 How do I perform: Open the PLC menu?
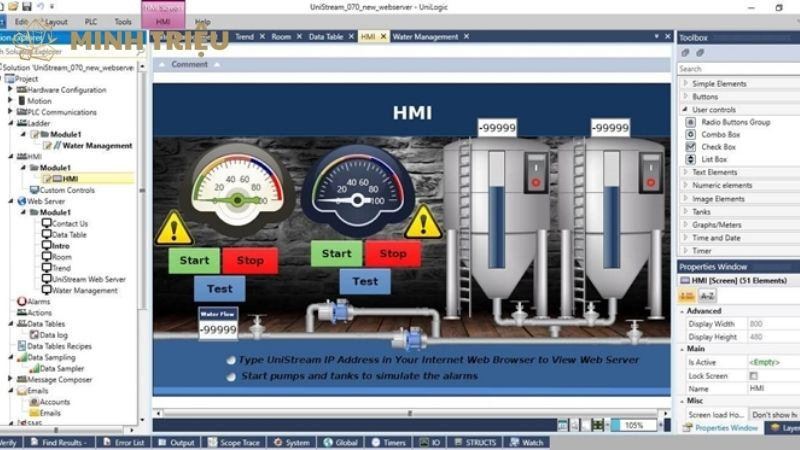coord(91,21)
